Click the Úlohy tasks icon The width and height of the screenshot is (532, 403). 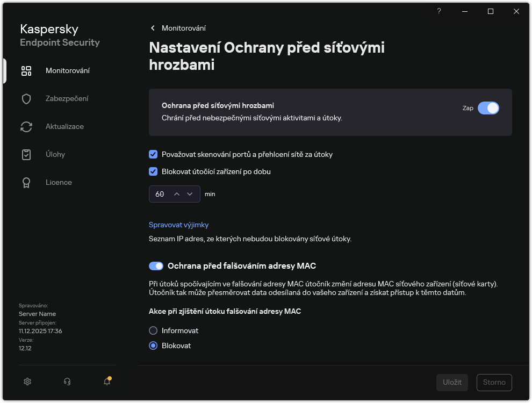coord(26,154)
